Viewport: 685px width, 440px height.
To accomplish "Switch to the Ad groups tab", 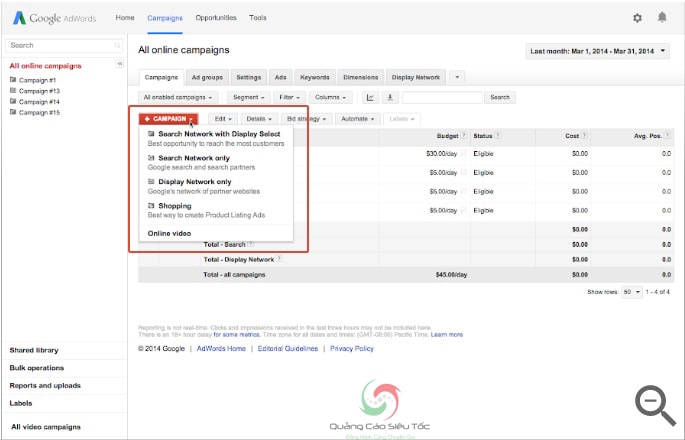I will click(207, 77).
